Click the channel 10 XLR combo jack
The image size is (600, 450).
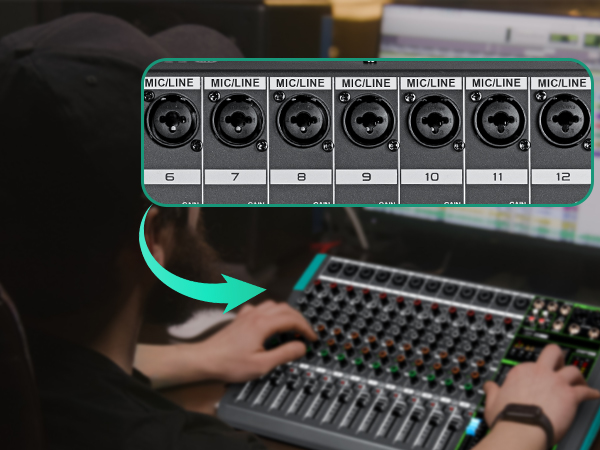(x=434, y=121)
